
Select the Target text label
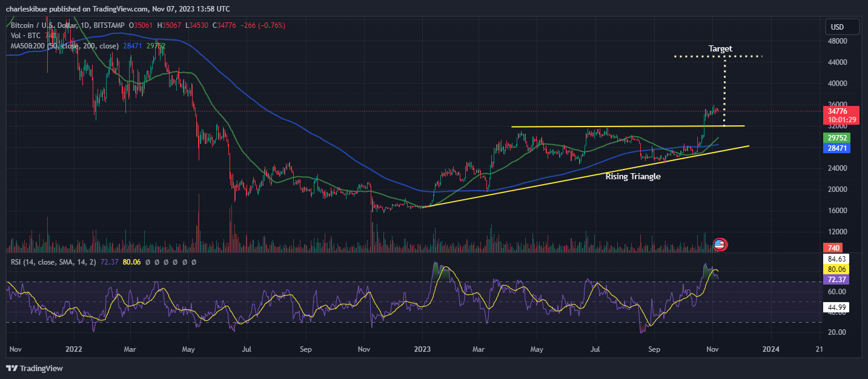pos(720,48)
